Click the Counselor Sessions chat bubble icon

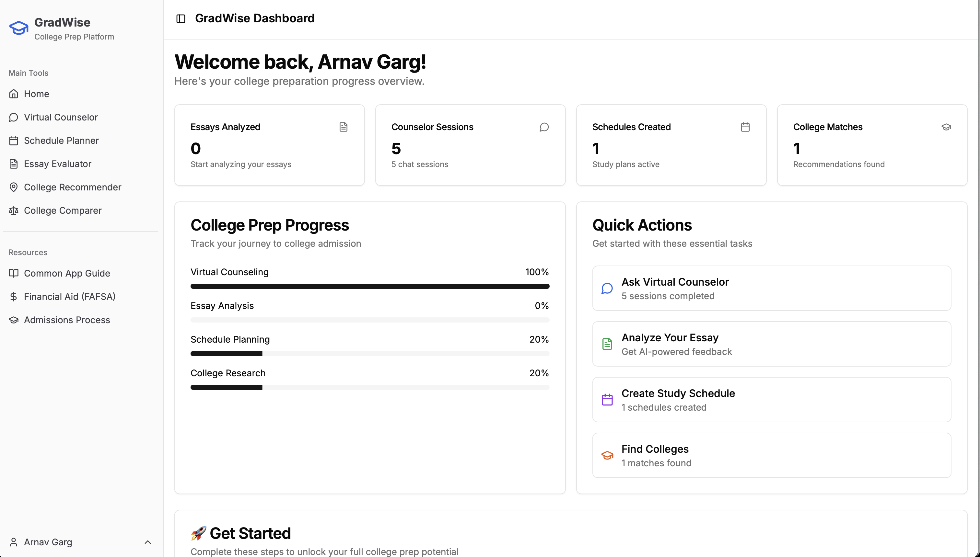coord(544,127)
